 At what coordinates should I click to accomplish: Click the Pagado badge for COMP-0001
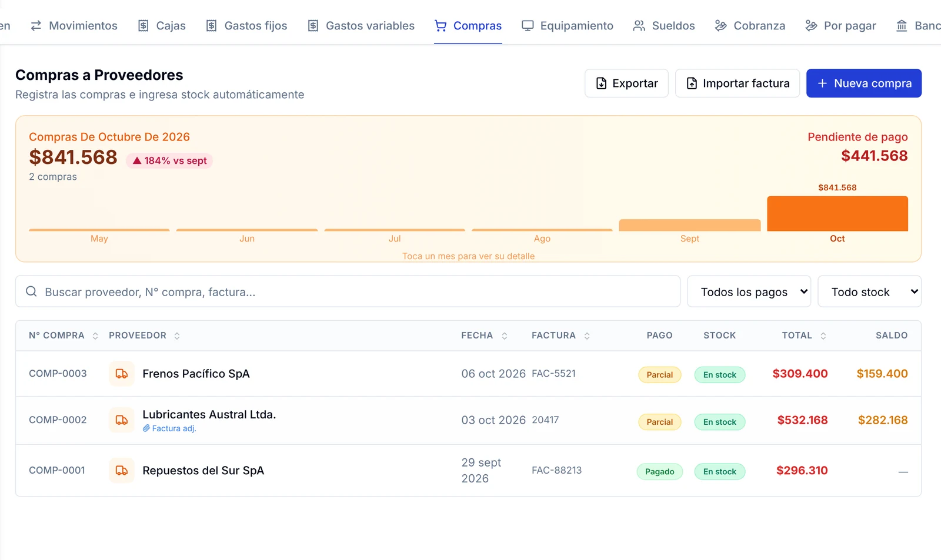660,471
